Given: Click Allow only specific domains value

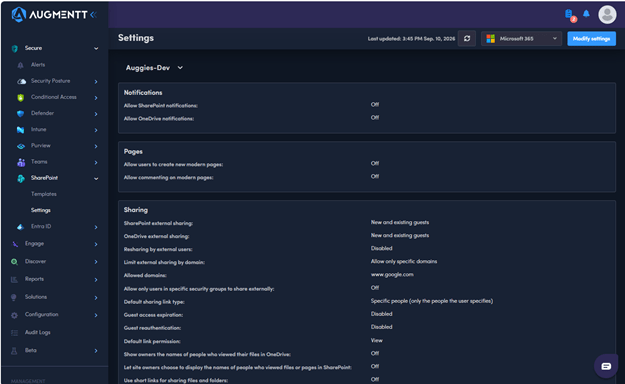Looking at the screenshot, I should point(404,262).
